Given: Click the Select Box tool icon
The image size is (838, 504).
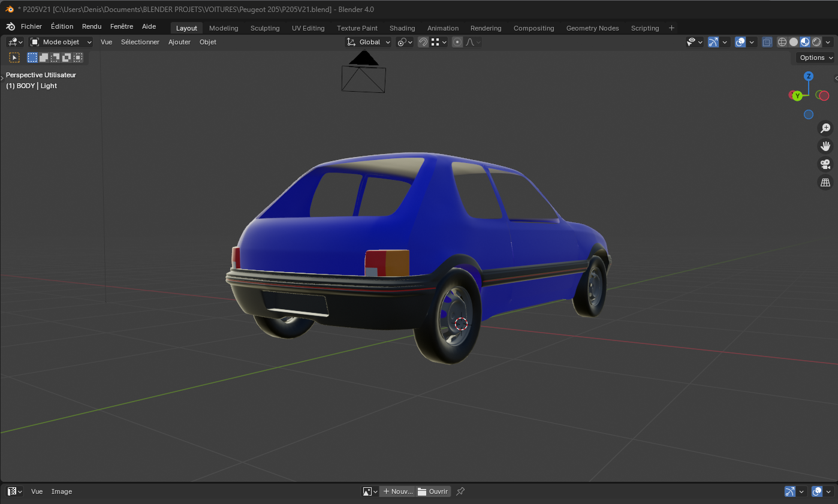Looking at the screenshot, I should tap(14, 58).
